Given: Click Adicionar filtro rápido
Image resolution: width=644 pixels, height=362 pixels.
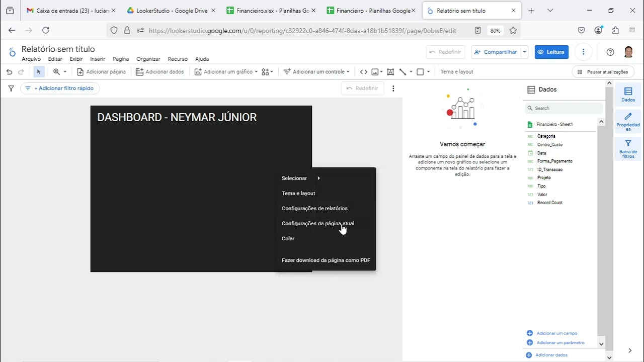Looking at the screenshot, I should click(x=60, y=88).
